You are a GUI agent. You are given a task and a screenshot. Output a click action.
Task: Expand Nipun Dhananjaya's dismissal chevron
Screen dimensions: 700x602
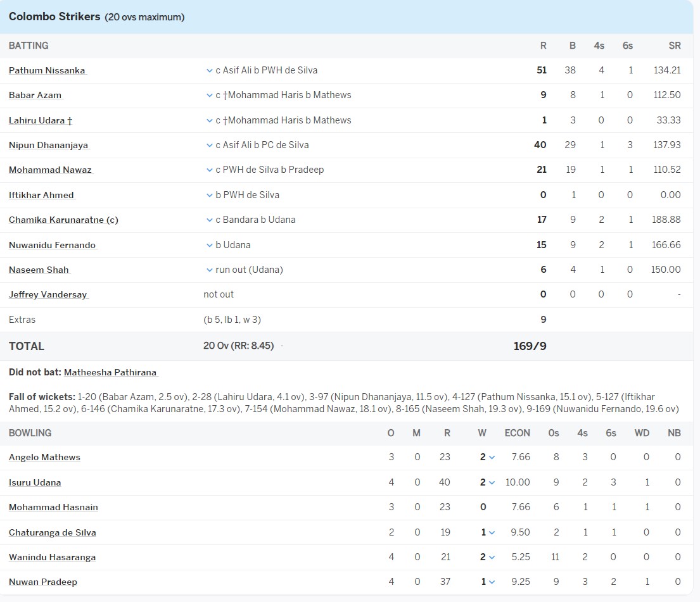tap(209, 146)
